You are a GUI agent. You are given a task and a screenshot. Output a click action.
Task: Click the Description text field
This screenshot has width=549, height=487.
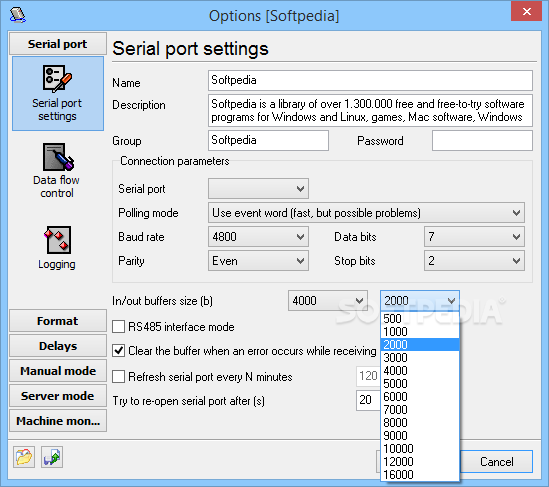370,110
